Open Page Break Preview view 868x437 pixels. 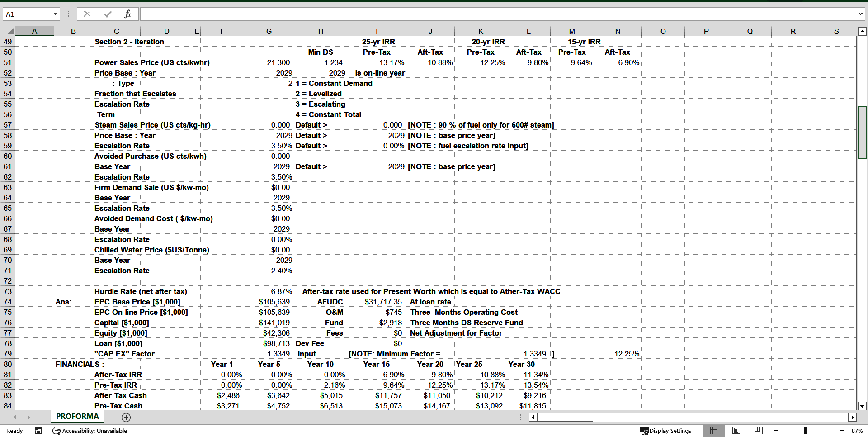point(758,431)
